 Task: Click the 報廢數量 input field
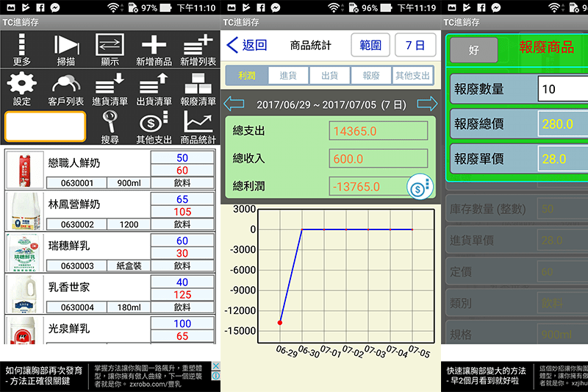562,89
